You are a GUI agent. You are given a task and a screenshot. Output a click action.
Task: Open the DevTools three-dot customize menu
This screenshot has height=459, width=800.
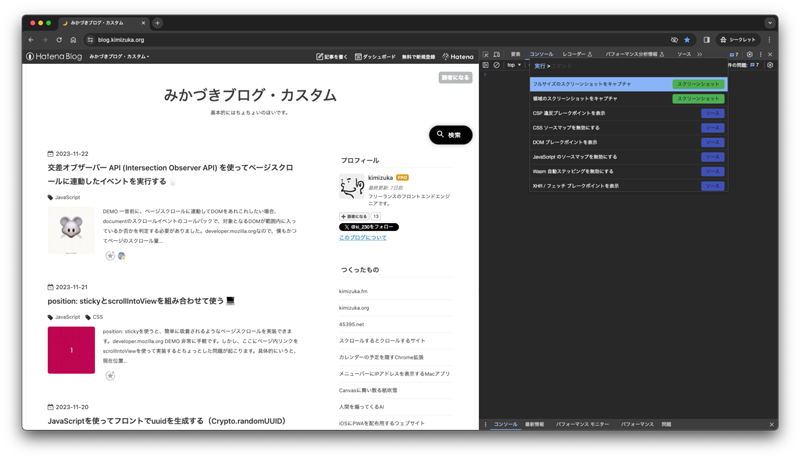[x=760, y=54]
